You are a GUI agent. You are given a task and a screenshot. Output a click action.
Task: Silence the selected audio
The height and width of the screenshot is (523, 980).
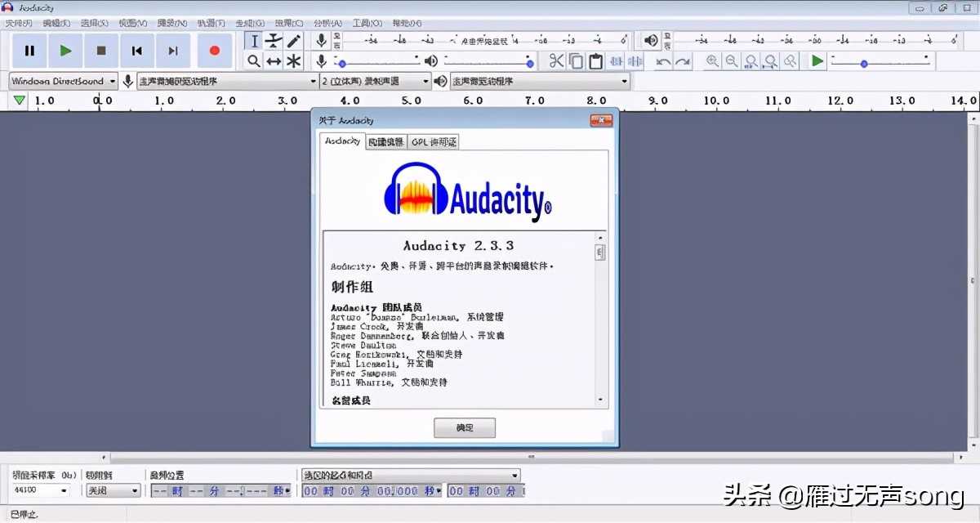click(635, 61)
